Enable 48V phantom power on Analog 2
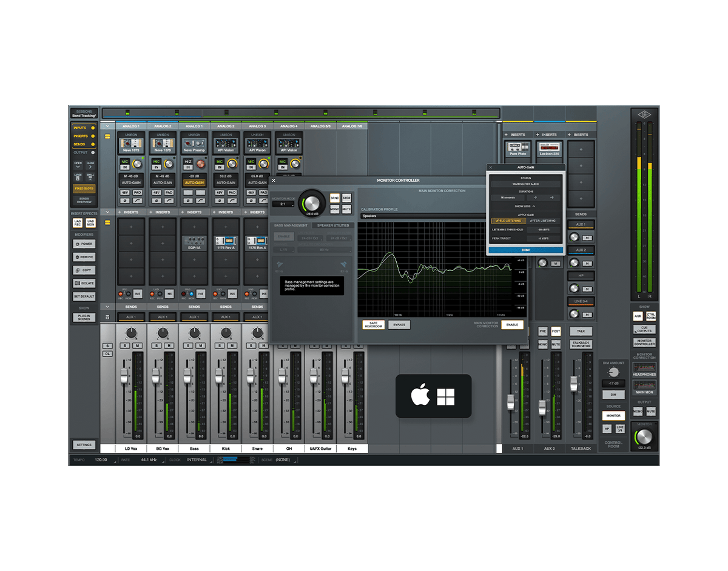The width and height of the screenshot is (728, 571). pyautogui.click(x=157, y=193)
